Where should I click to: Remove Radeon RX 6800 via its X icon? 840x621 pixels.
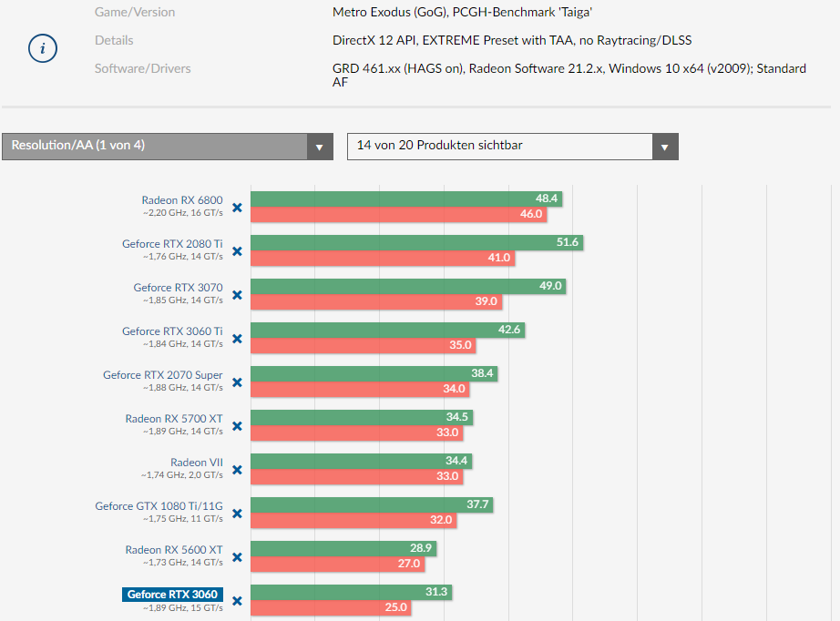[x=237, y=208]
